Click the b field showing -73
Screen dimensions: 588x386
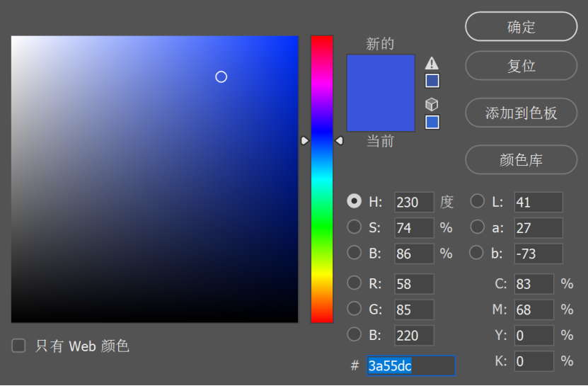coord(538,254)
